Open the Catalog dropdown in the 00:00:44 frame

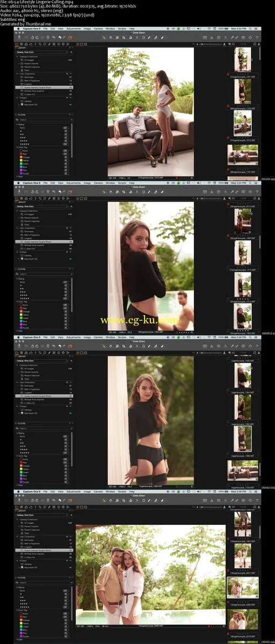pos(41,52)
